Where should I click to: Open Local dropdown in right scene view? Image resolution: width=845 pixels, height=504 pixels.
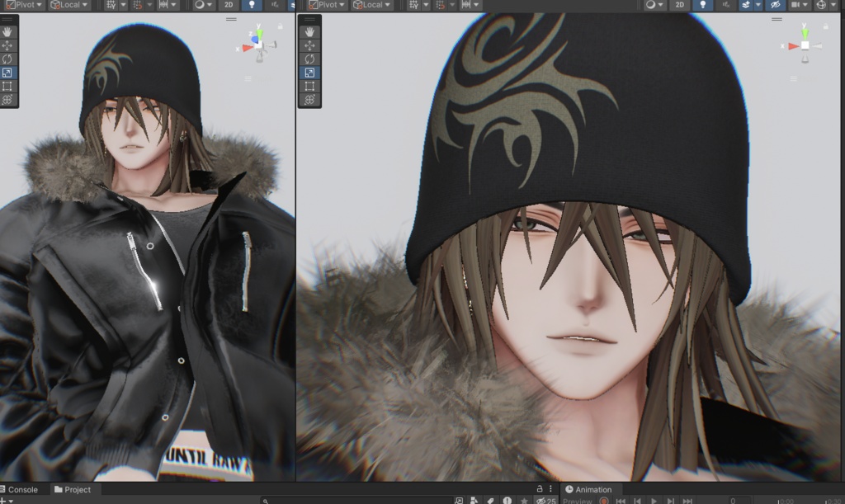click(x=371, y=5)
